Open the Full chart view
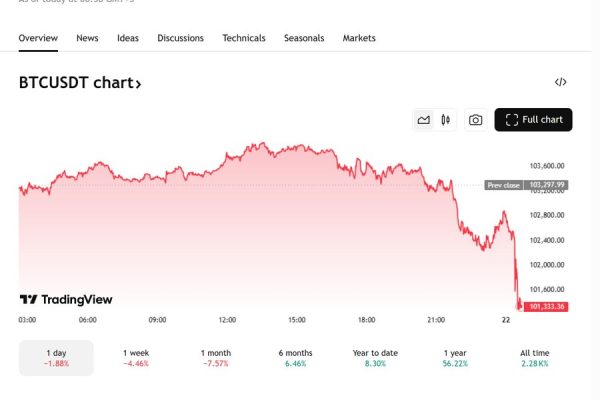Image resolution: width=600 pixels, height=400 pixels. tap(533, 120)
